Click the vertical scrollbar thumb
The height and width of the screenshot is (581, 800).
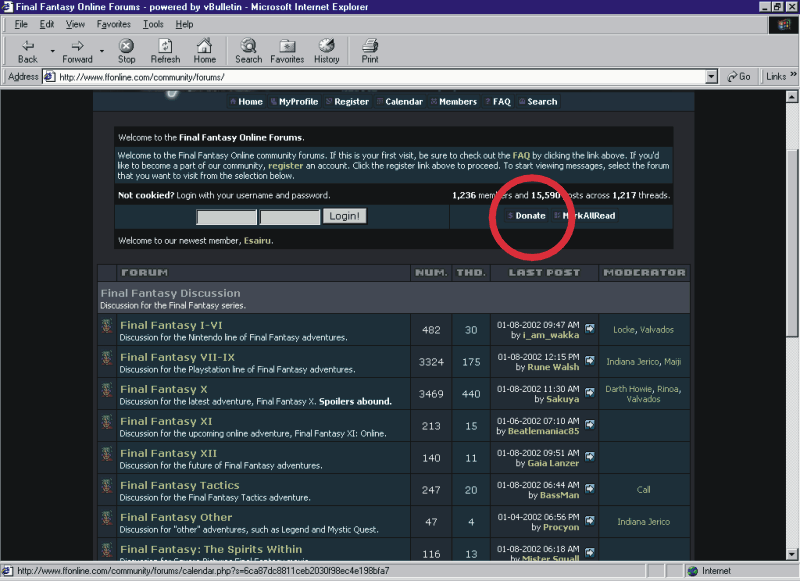pos(792,243)
